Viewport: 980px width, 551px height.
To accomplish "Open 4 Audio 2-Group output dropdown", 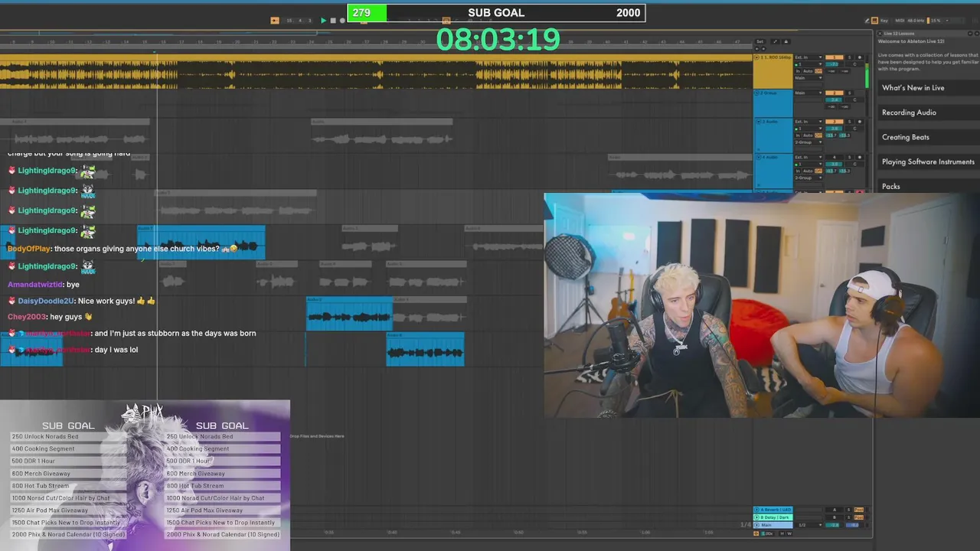I will pos(808,178).
